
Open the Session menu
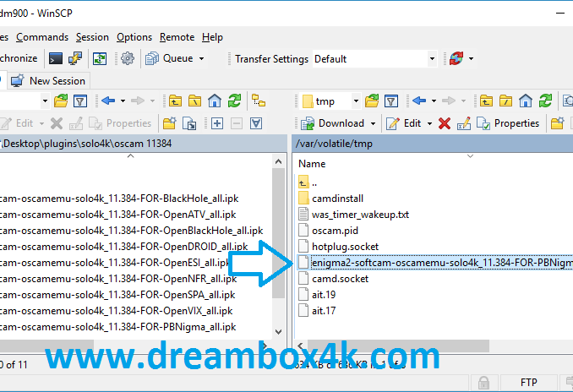pos(92,37)
